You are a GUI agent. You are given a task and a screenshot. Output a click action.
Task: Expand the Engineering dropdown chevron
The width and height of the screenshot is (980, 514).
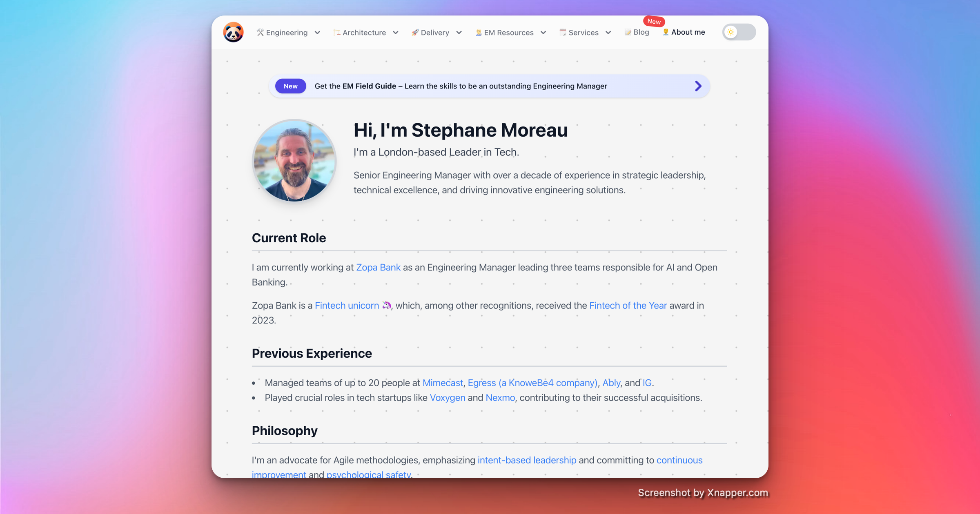[317, 33]
